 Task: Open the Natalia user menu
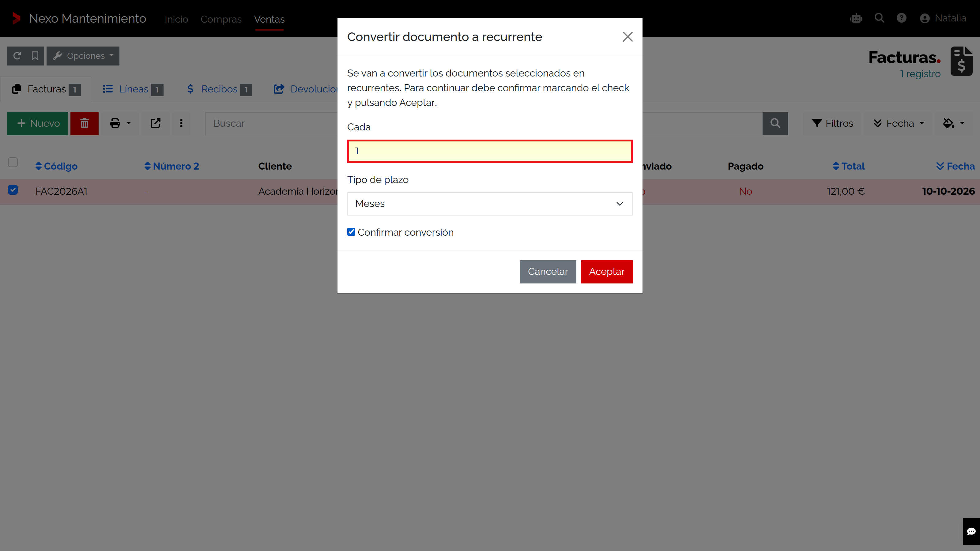click(x=943, y=18)
